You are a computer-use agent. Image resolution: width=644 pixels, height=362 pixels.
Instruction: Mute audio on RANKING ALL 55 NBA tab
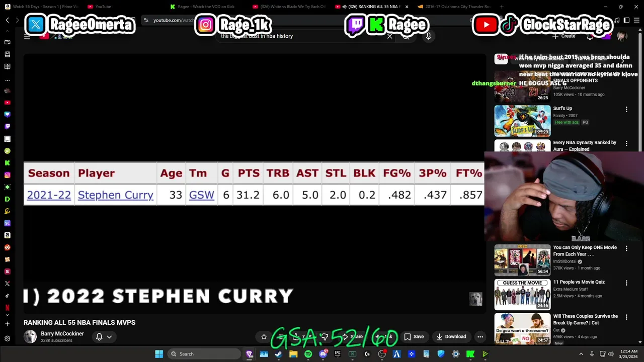pyautogui.click(x=344, y=7)
